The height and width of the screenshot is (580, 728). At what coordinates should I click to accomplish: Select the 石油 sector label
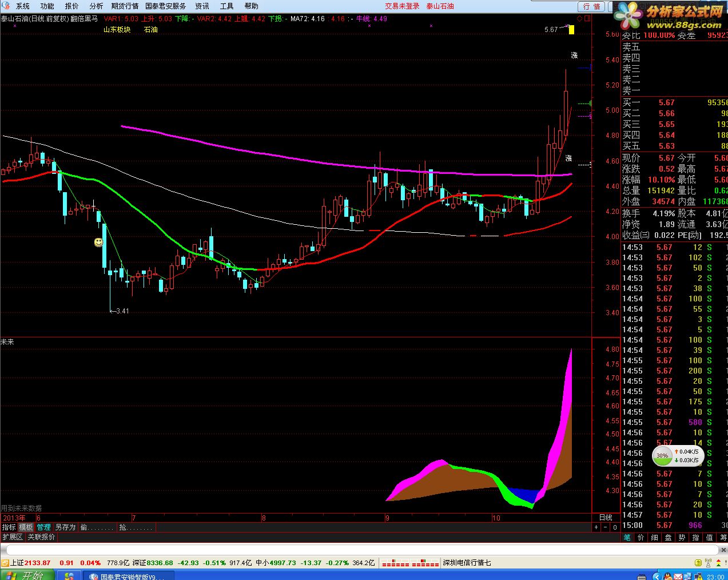150,30
